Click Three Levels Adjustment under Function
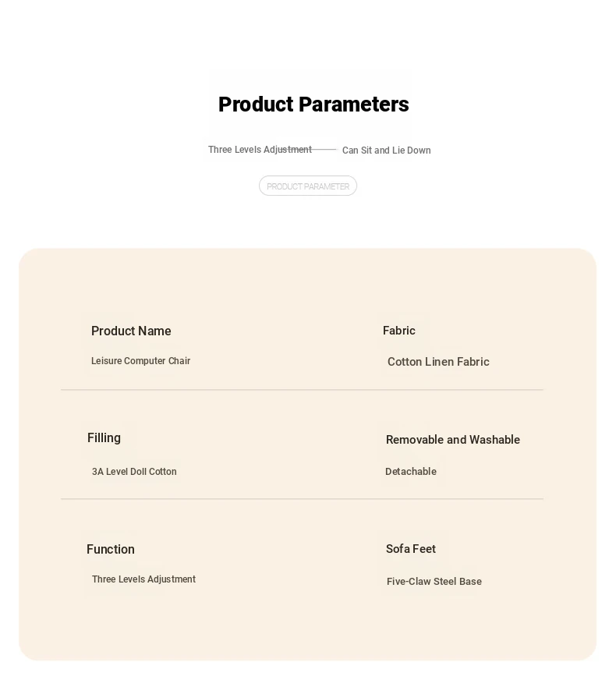 143,579
